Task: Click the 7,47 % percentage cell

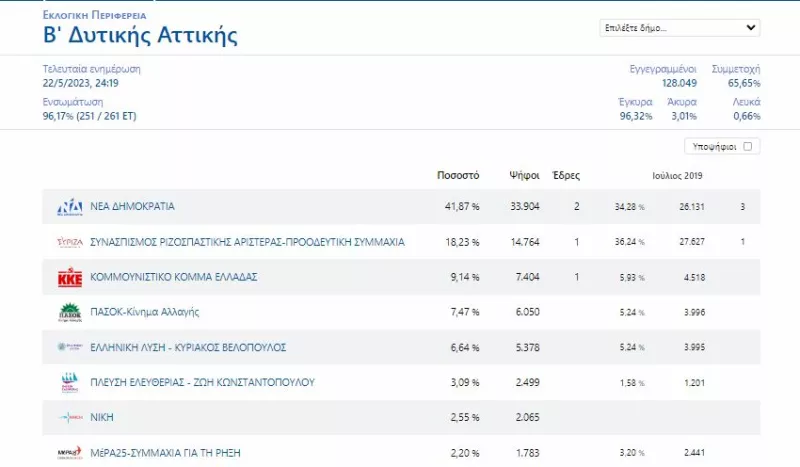Action: coord(465,312)
